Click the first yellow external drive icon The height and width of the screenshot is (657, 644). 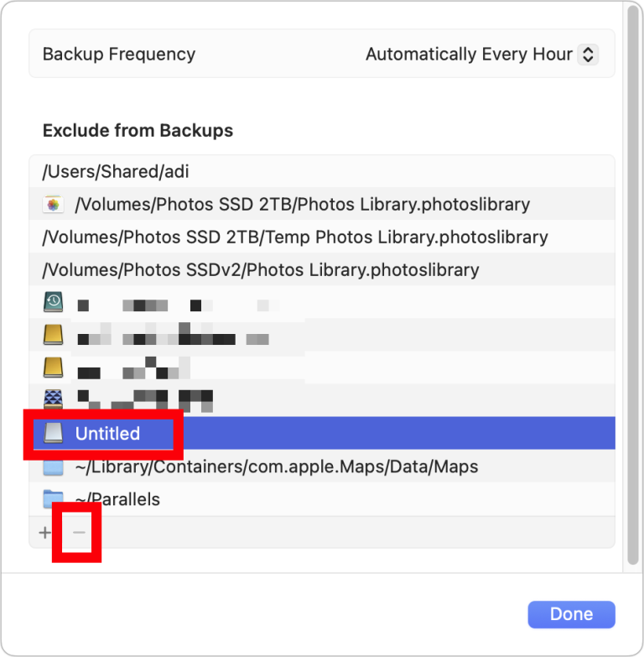53,336
